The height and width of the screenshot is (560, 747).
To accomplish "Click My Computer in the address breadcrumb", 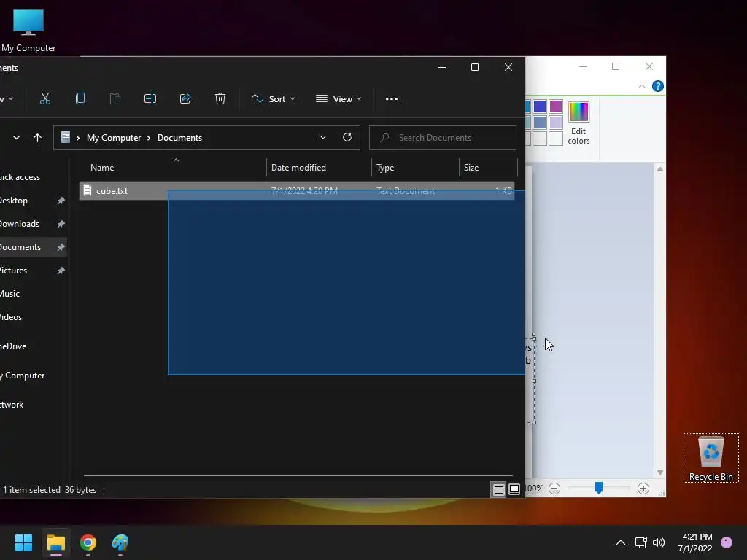I will (114, 138).
